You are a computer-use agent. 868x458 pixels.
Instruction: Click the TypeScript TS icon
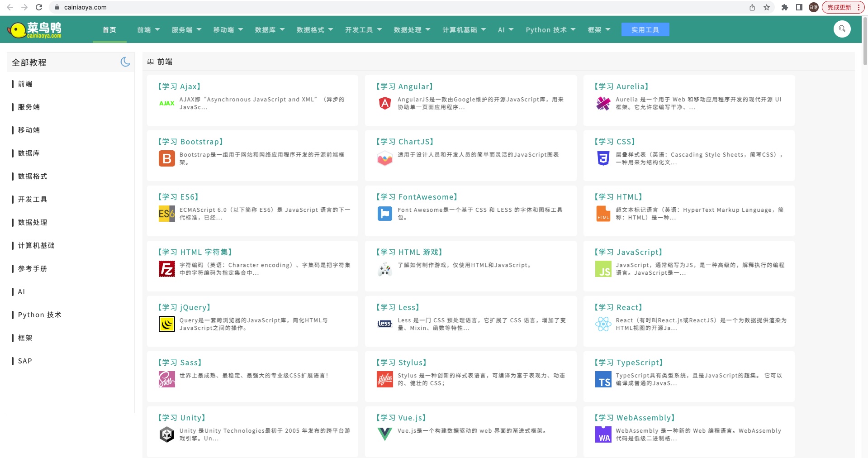[603, 379]
